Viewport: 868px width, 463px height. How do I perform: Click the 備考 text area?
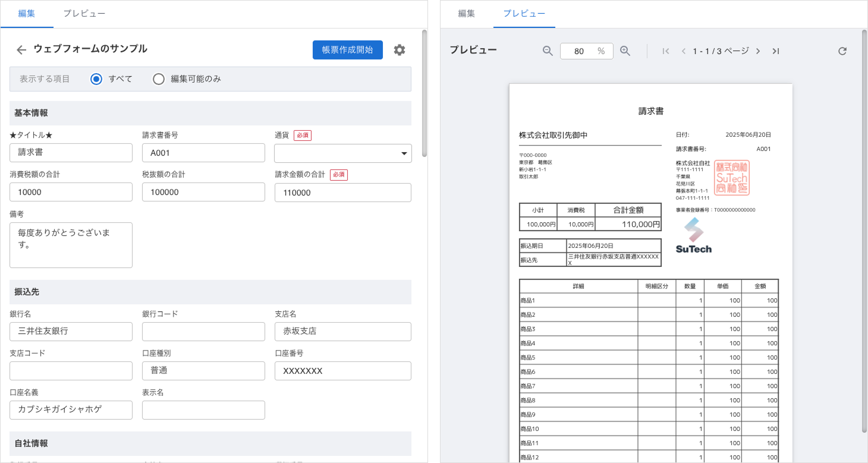click(x=71, y=245)
